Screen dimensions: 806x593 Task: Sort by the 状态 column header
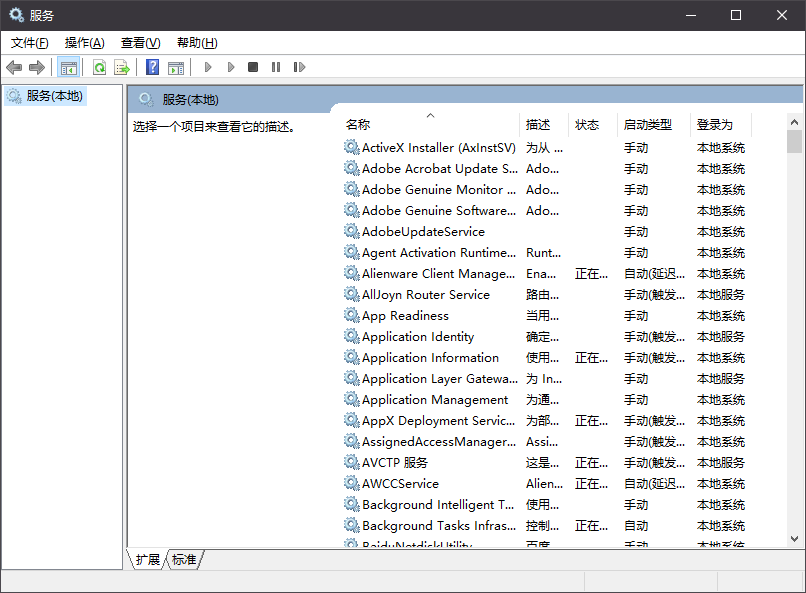coord(593,124)
